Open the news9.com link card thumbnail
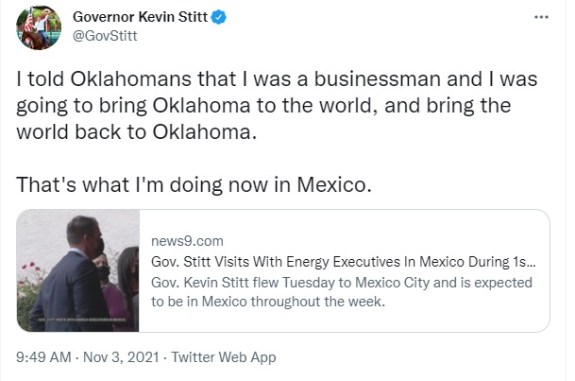The image size is (575, 381). pyautogui.click(x=78, y=271)
